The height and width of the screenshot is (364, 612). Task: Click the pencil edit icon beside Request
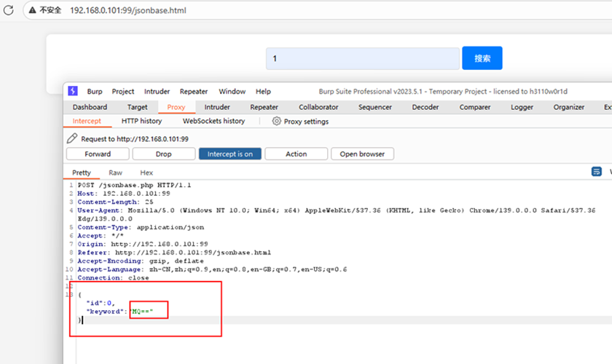72,138
